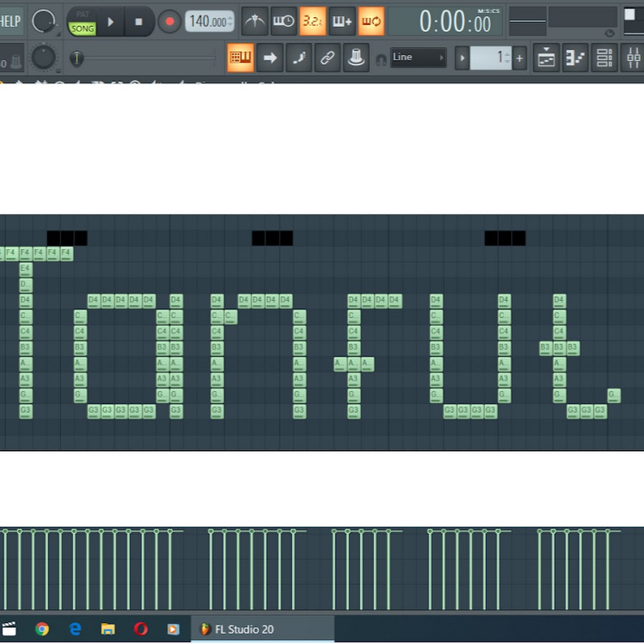Open the Playlist view icon
This screenshot has height=644, width=644.
coord(547,58)
